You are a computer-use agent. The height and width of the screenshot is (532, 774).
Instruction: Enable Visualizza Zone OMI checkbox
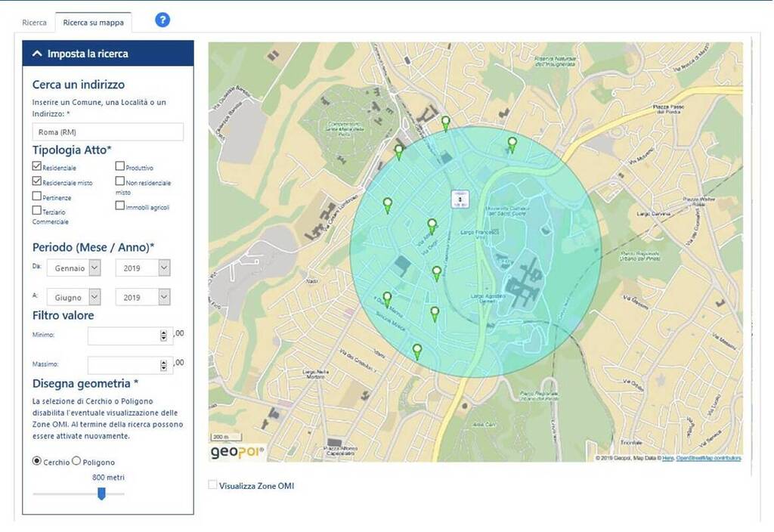click(x=212, y=484)
